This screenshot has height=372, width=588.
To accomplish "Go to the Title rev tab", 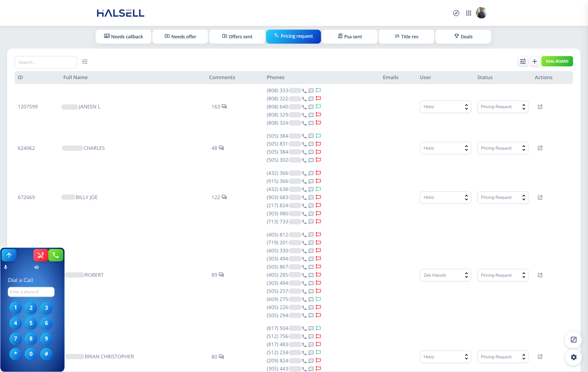I will click(x=406, y=36).
